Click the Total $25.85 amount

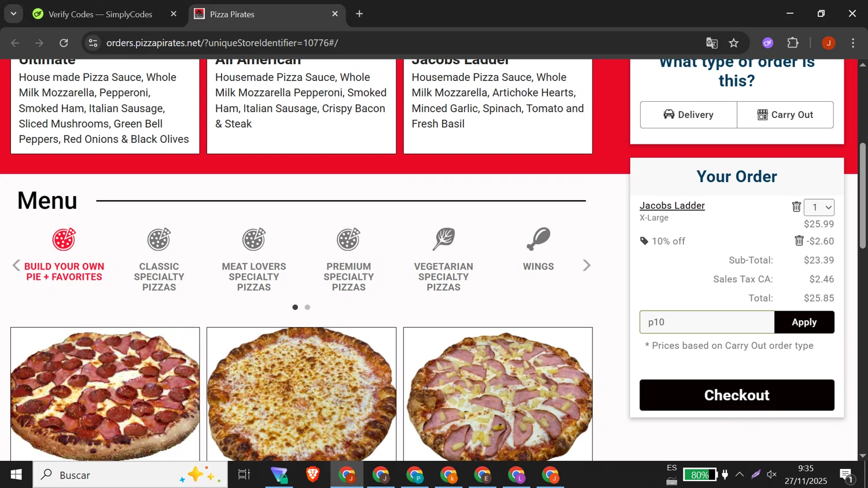click(x=819, y=298)
